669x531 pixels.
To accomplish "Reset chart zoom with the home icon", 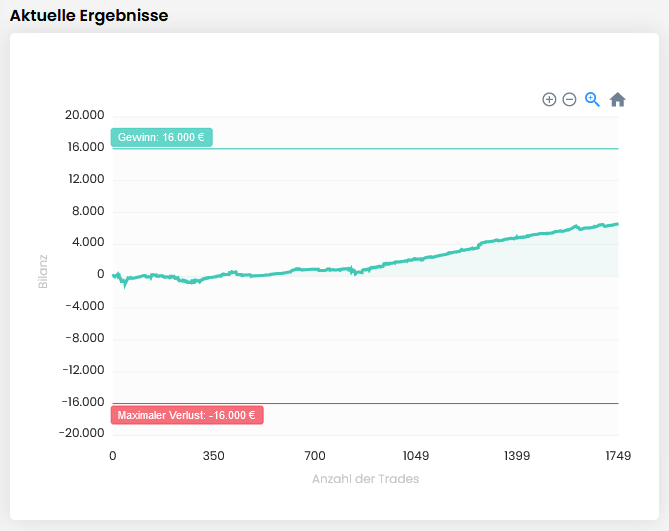I will (x=617, y=99).
